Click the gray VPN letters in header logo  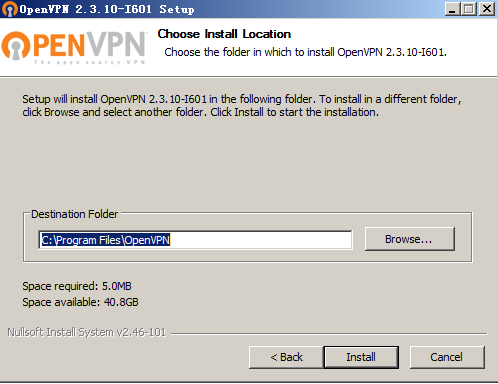click(x=116, y=45)
